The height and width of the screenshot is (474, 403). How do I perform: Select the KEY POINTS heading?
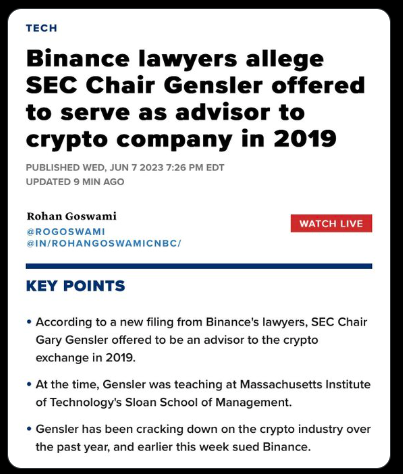click(76, 286)
